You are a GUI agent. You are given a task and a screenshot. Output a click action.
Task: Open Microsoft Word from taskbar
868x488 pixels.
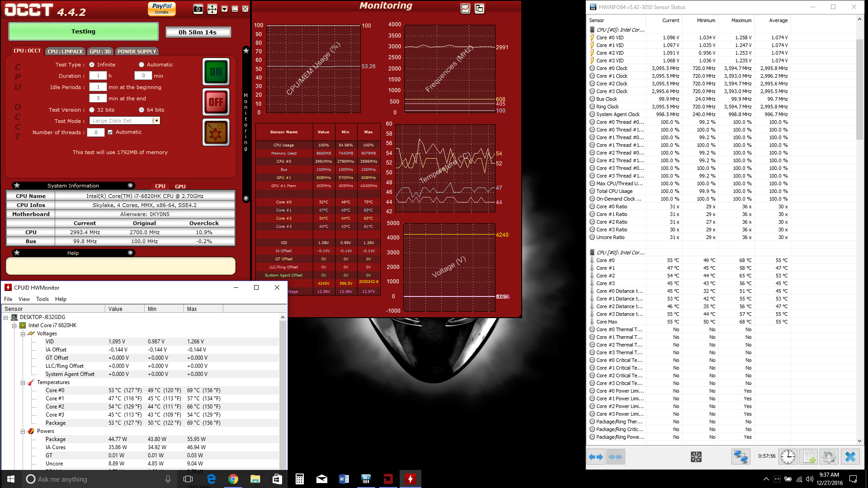click(x=344, y=479)
